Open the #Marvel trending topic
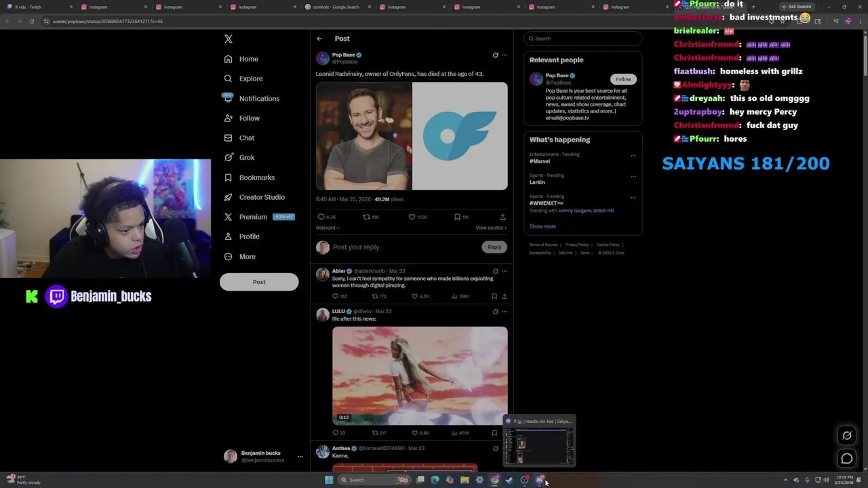The image size is (868, 488). click(540, 161)
